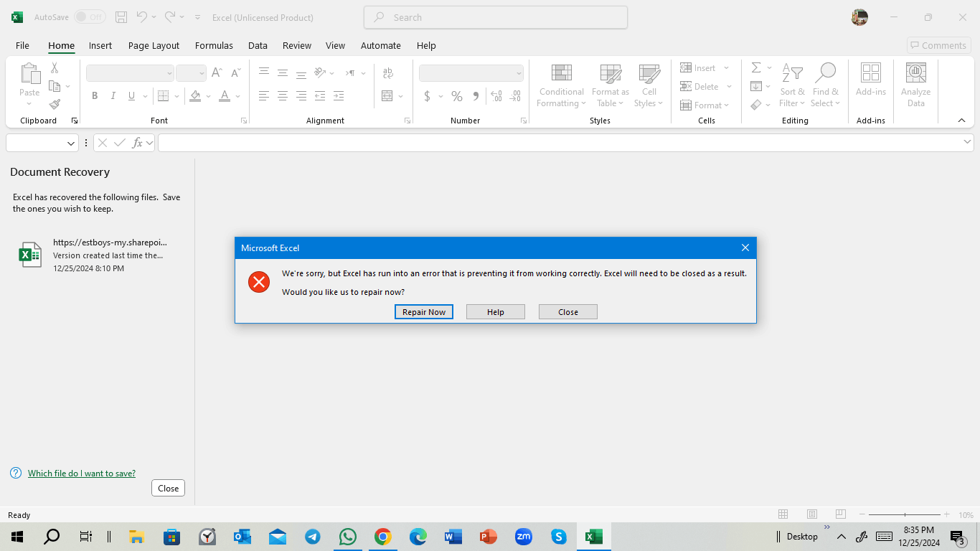Toggle Bold formatting
This screenshot has height=551, width=980.
click(95, 96)
